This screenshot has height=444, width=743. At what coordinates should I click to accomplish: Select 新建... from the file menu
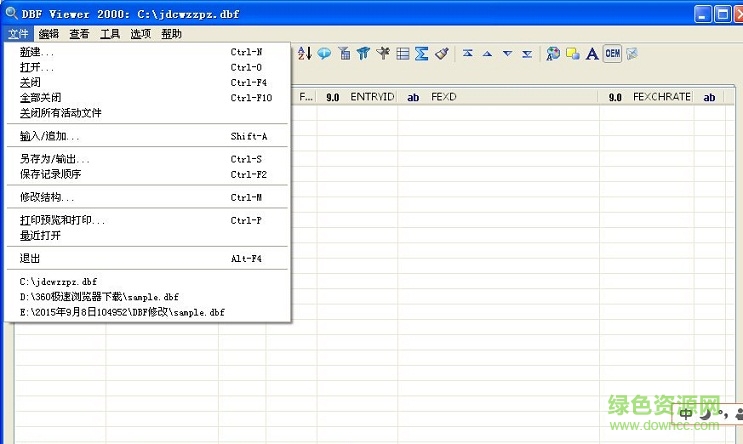coord(38,52)
